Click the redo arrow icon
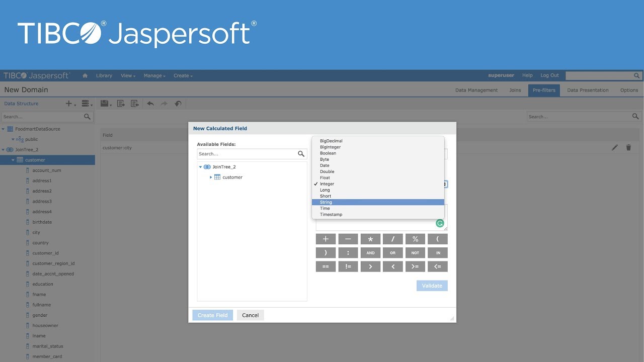Viewport: 644px width, 362px height. pos(164,104)
